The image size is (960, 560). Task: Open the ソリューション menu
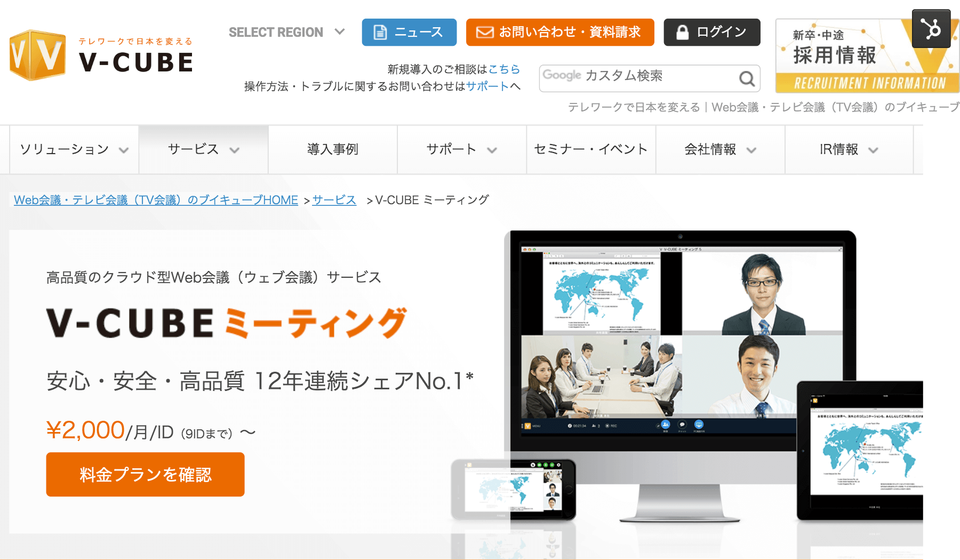point(74,150)
